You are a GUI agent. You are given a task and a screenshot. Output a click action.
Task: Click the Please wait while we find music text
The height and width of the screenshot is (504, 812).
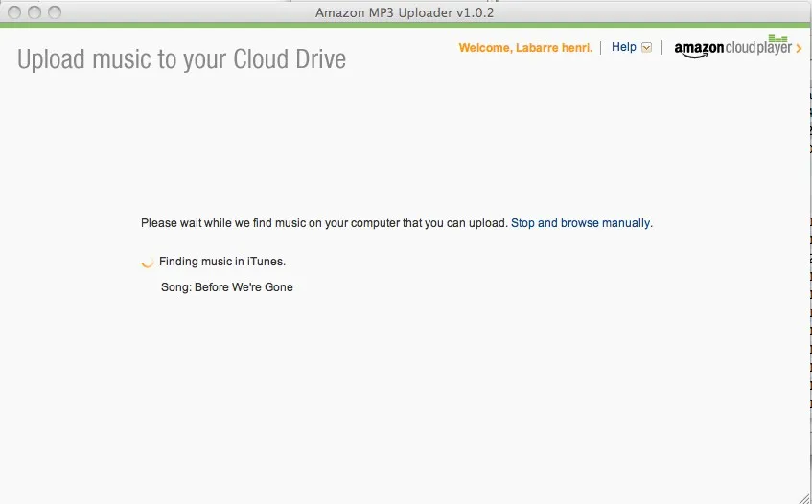point(324,223)
